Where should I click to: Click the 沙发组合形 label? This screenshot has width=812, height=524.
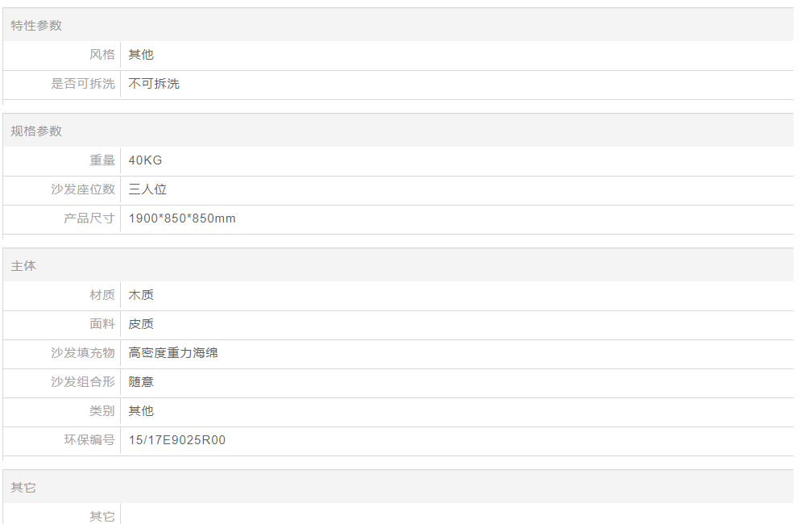click(x=83, y=382)
